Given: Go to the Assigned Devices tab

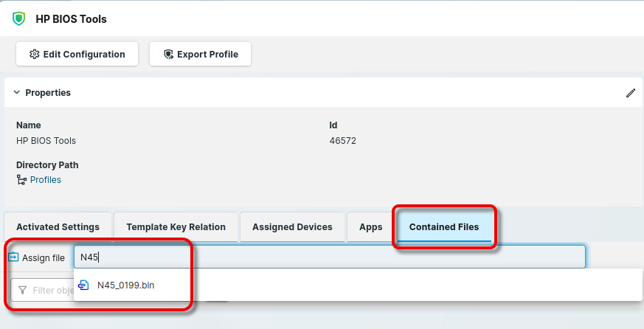Looking at the screenshot, I should pos(292,227).
